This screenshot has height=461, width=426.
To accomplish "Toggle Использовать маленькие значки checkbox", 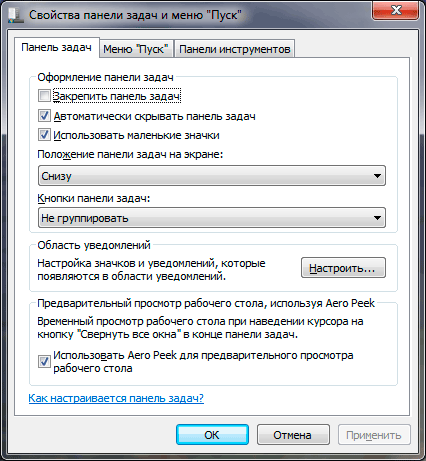I will point(44,135).
